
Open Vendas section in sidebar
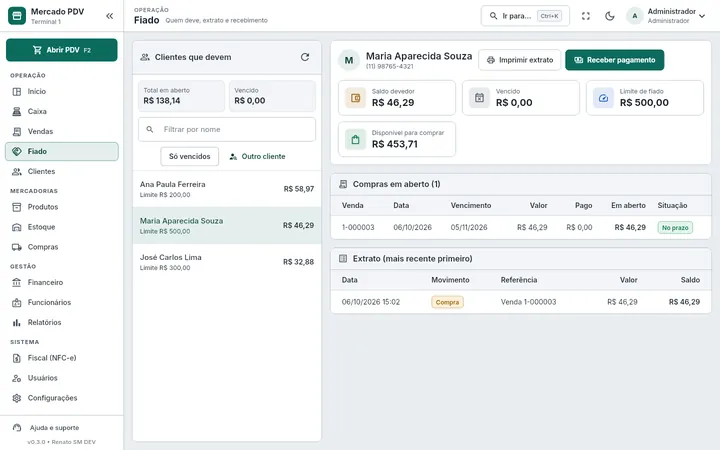click(x=62, y=131)
